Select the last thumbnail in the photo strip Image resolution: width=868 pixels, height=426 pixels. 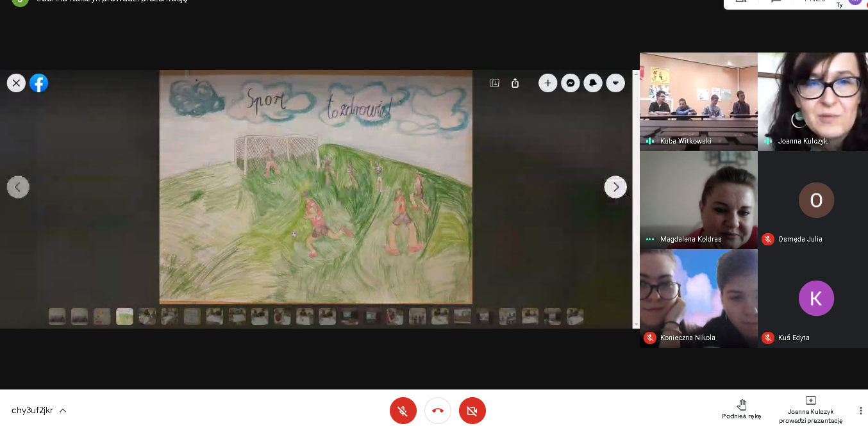click(575, 316)
